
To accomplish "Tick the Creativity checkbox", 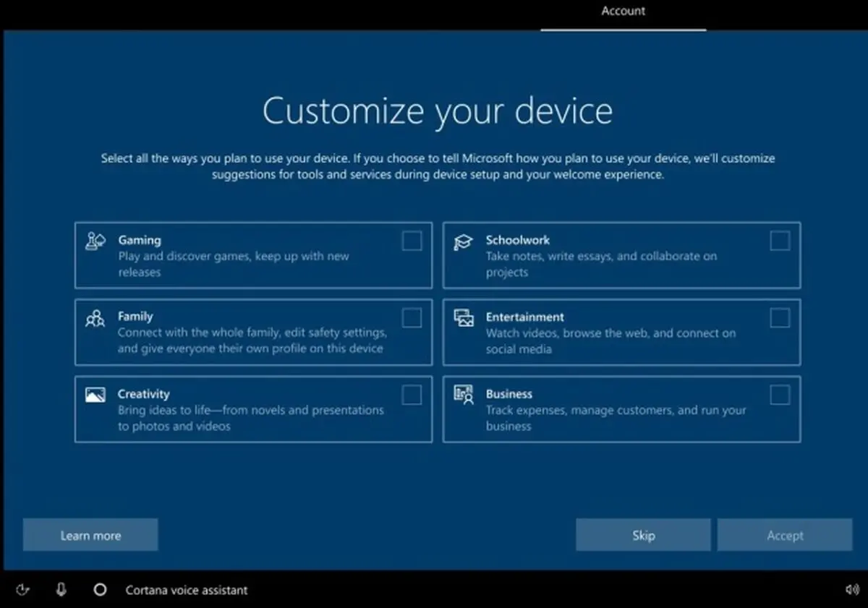I will pyautogui.click(x=412, y=395).
